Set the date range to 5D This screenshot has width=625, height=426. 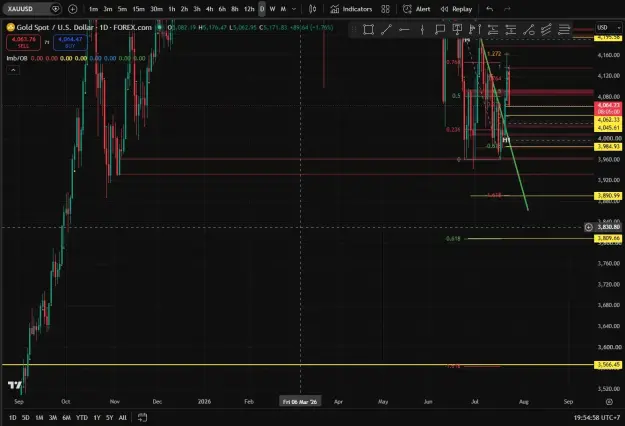click(26, 418)
